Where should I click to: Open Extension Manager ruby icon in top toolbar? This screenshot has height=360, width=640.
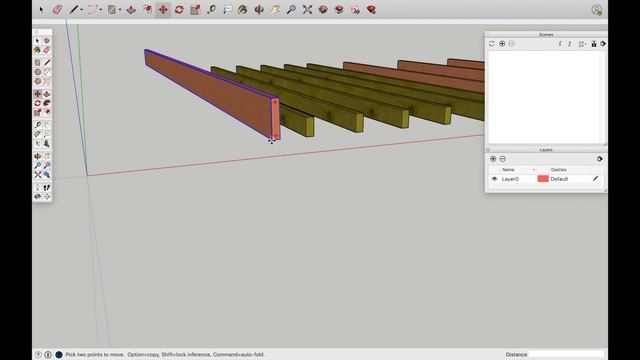tap(371, 9)
